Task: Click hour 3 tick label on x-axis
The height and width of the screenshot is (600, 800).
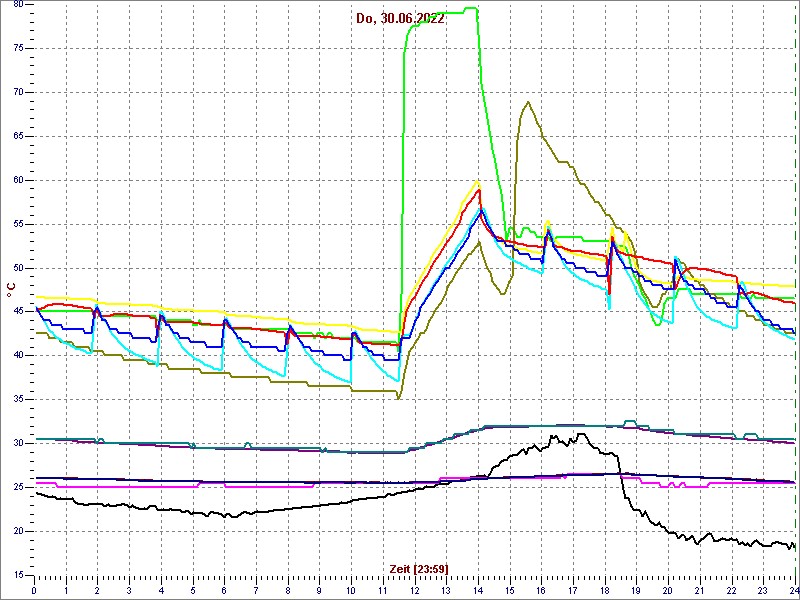Action: 130,590
